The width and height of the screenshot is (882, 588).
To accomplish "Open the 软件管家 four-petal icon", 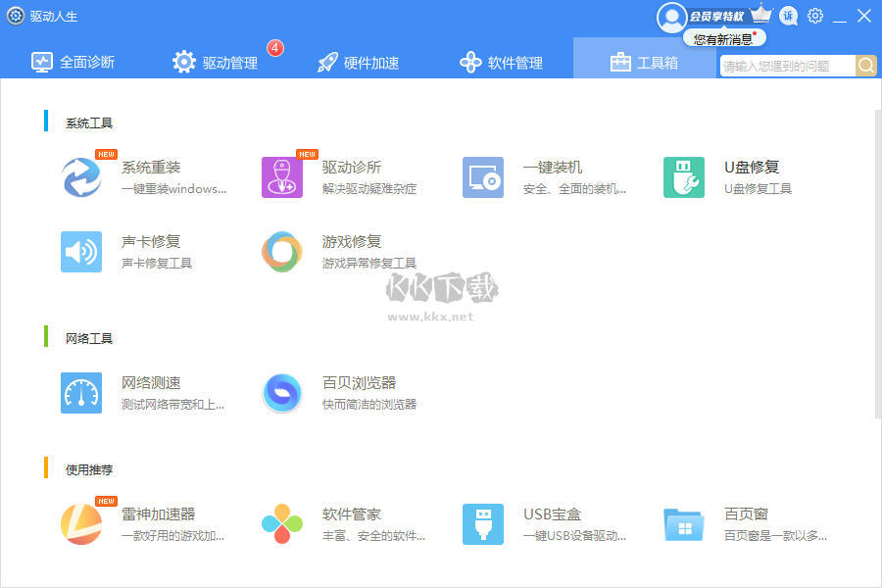I will tap(282, 524).
